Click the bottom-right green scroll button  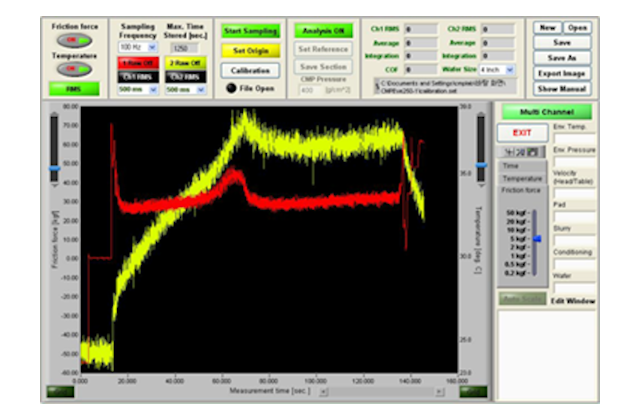(x=474, y=391)
